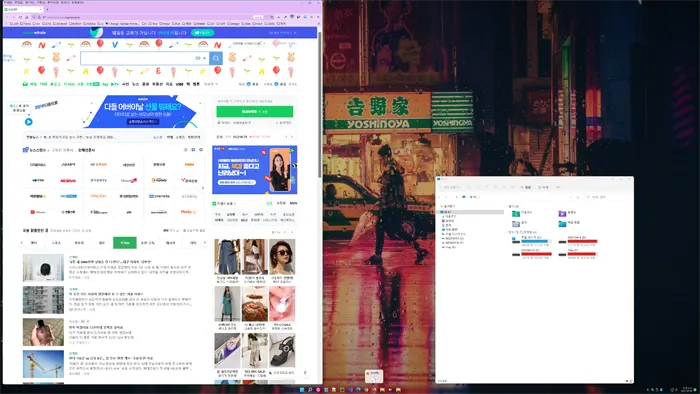Open shopping item with sunglasses woman photo

coord(282,257)
